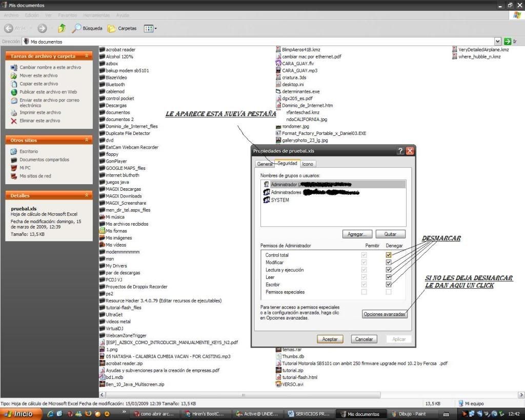Switch to Dibujo - Paint taskbar item
This screenshot has height=420, width=525.
pos(412,414)
